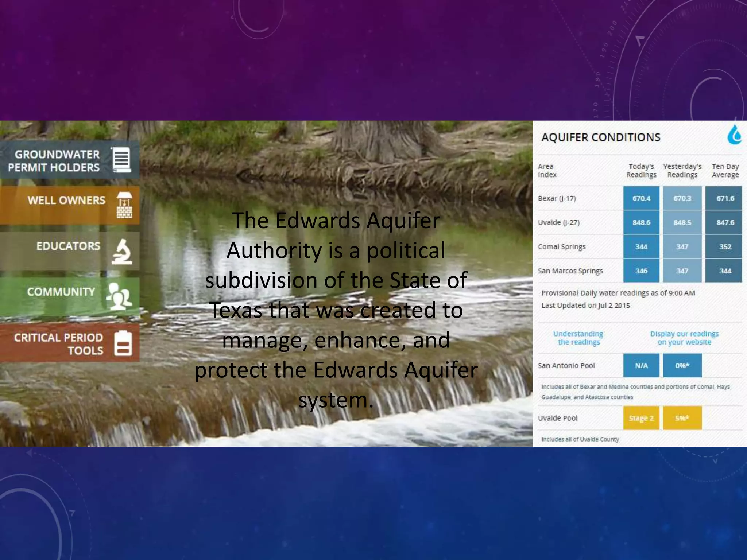Click the Community people icon
The width and height of the screenshot is (747, 560).
click(x=119, y=296)
